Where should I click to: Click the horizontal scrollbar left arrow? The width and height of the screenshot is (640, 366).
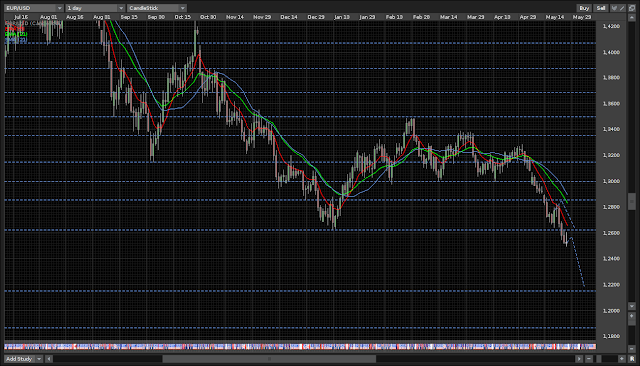(x=49, y=359)
